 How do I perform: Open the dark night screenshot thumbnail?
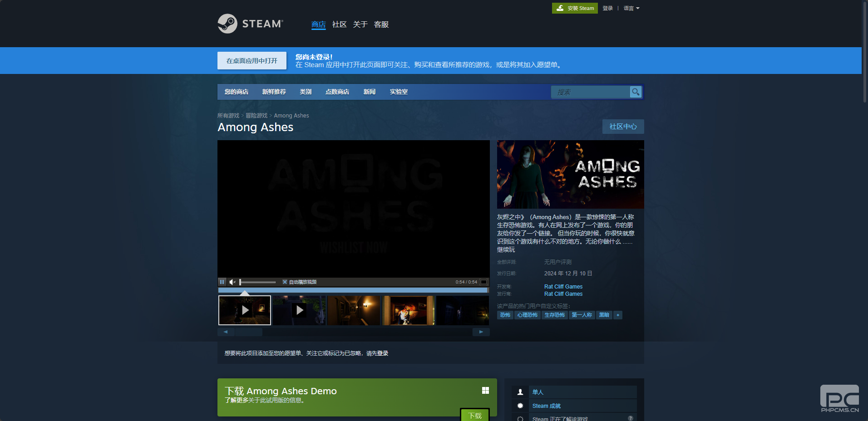pyautogui.click(x=463, y=310)
